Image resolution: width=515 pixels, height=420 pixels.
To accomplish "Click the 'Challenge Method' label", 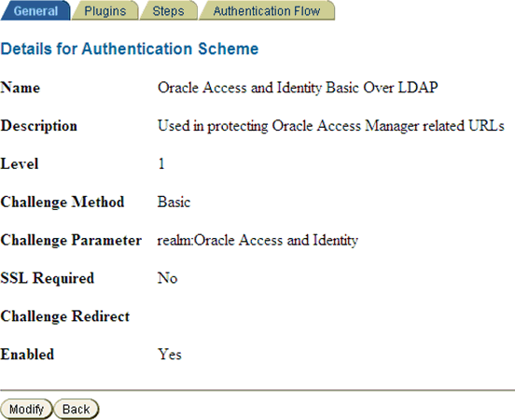I will tap(63, 203).
